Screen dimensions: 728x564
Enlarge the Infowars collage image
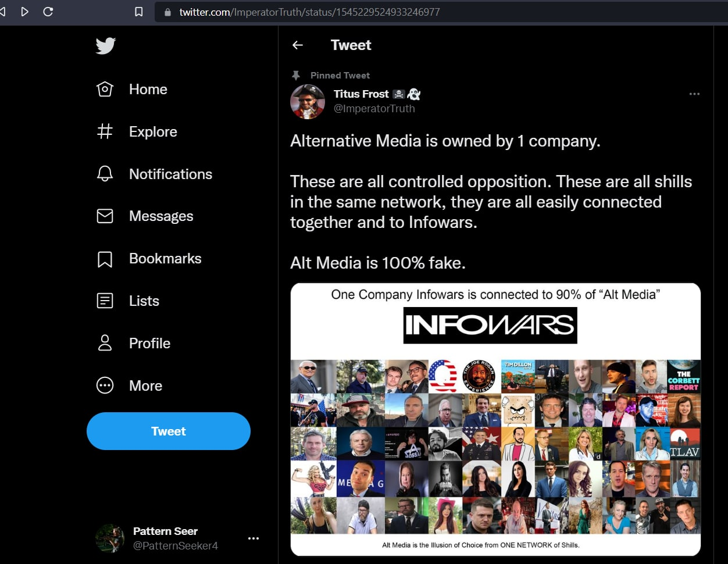tap(495, 419)
